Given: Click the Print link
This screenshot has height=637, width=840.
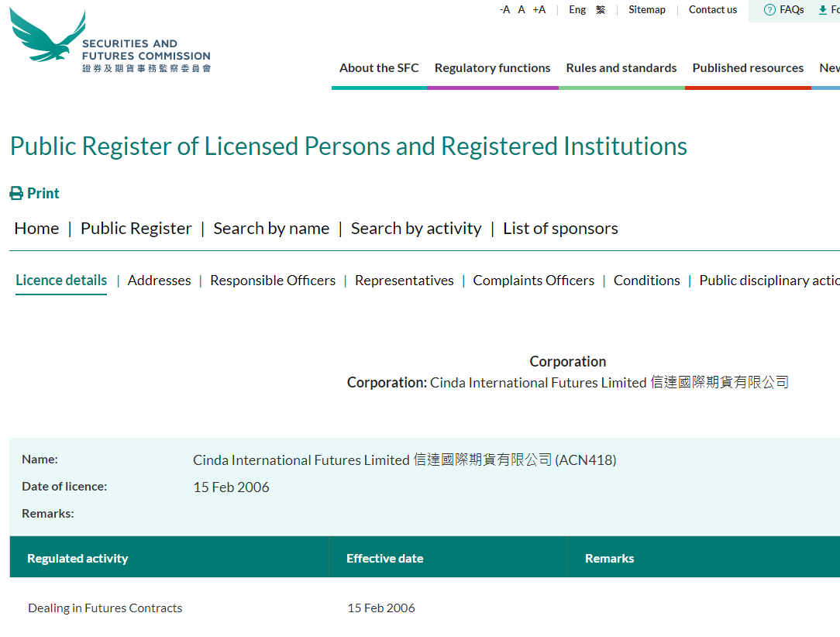Looking at the screenshot, I should click(43, 194).
